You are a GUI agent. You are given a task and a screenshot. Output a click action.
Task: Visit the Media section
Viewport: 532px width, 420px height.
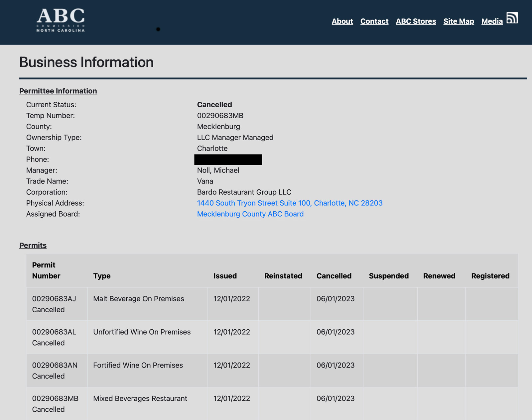click(x=492, y=21)
